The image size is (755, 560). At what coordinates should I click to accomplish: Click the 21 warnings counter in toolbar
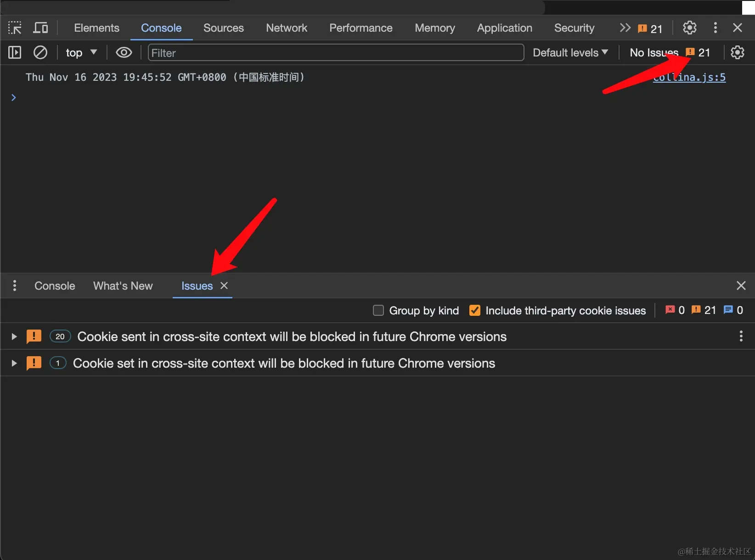point(649,28)
